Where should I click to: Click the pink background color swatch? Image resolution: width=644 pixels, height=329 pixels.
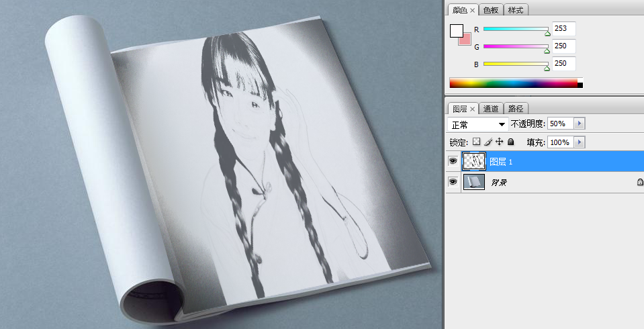pos(467,40)
